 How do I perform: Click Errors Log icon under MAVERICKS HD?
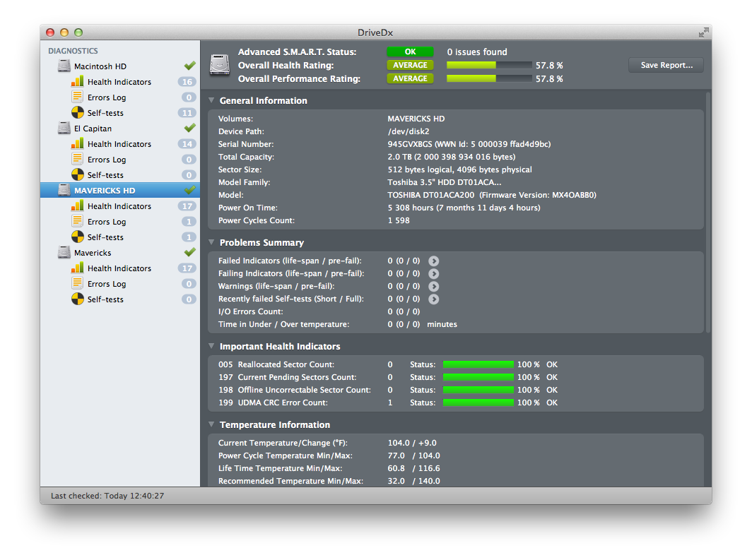[77, 221]
